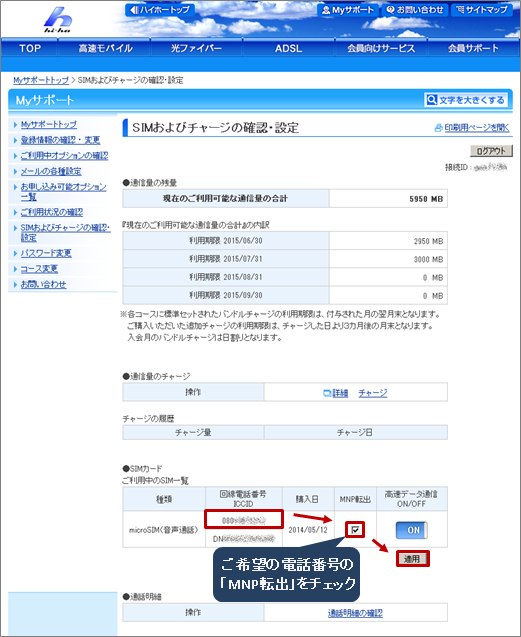This screenshot has height=637, width=521.
Task: Open お問い合わせ header button
Action: [415, 10]
